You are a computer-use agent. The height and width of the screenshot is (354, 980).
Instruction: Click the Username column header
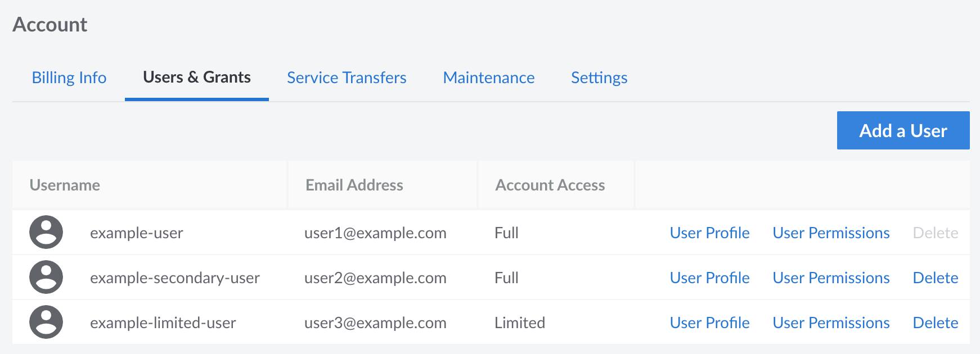pyautogui.click(x=65, y=185)
